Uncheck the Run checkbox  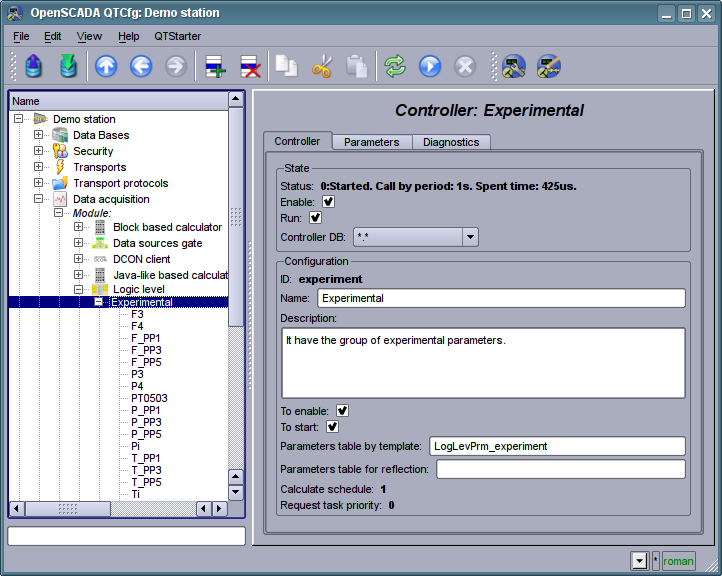315,218
